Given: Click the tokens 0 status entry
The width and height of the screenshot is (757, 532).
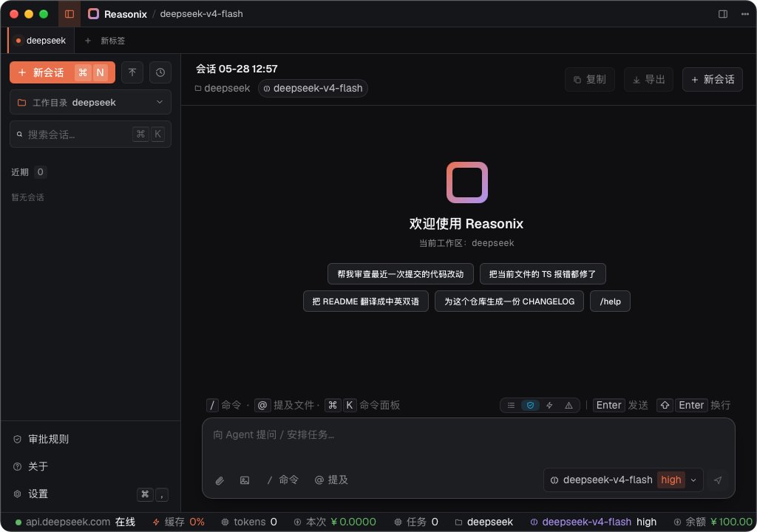Looking at the screenshot, I should [x=249, y=522].
